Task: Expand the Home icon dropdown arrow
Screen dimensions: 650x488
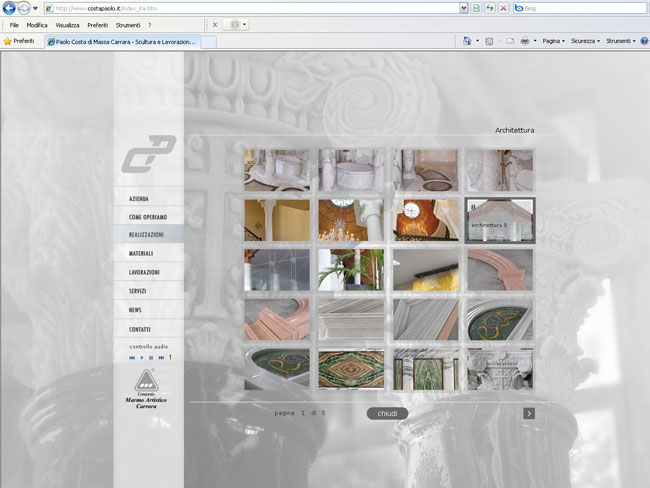Action: 477,41
